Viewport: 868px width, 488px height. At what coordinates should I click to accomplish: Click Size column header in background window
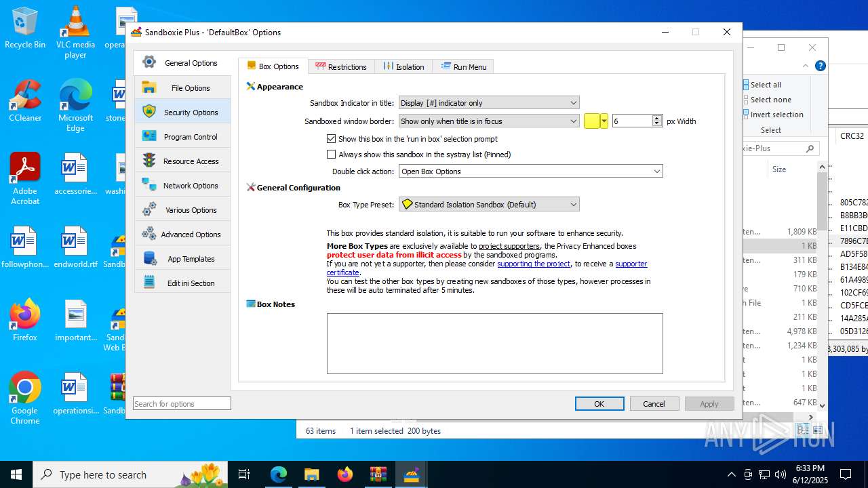779,169
